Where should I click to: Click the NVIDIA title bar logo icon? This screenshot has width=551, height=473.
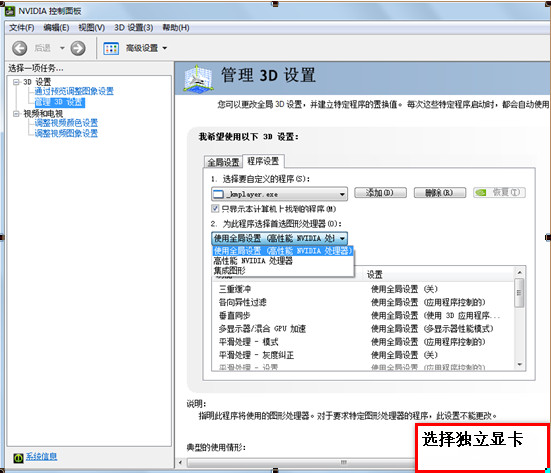(x=10, y=11)
